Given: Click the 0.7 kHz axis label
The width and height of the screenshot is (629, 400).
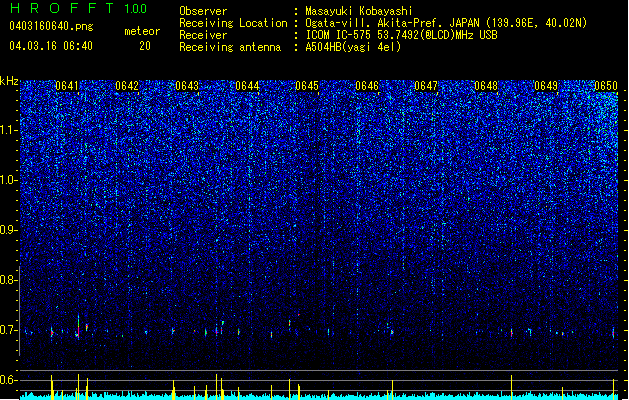Looking at the screenshot, I should pyautogui.click(x=8, y=330).
